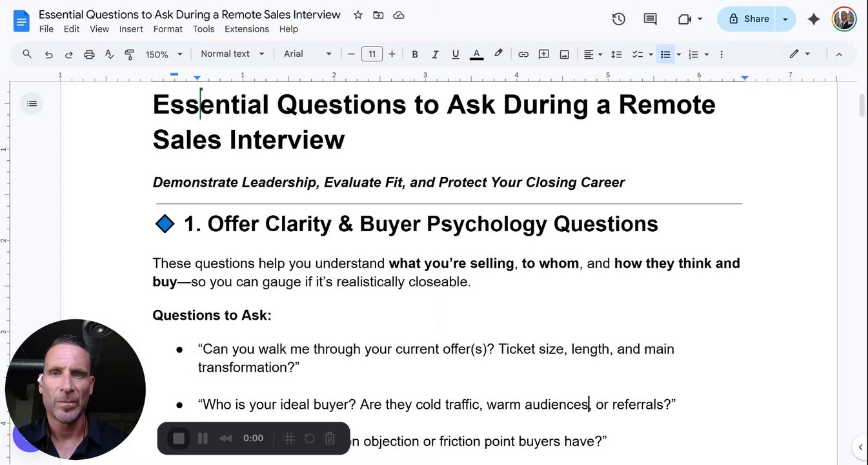
Task: Open the comments panel icon
Action: pyautogui.click(x=650, y=19)
